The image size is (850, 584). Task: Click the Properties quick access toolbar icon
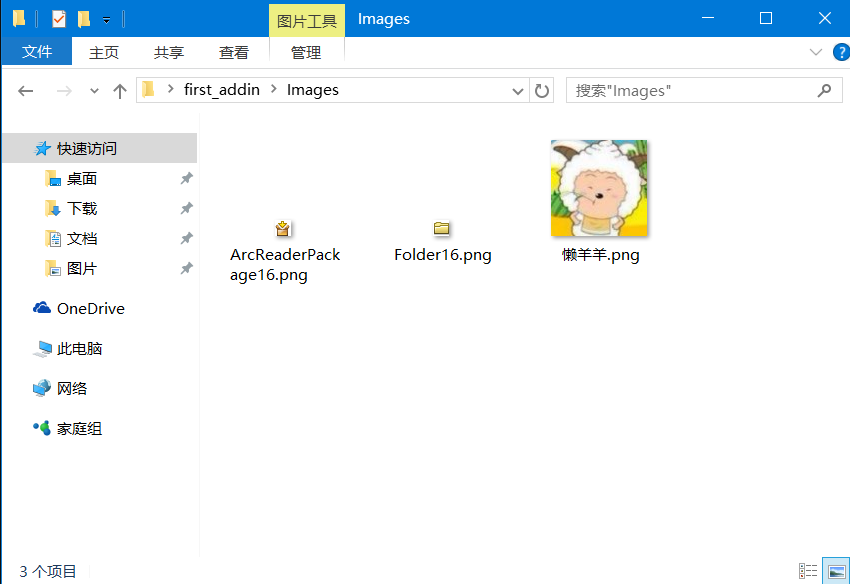coord(59,20)
